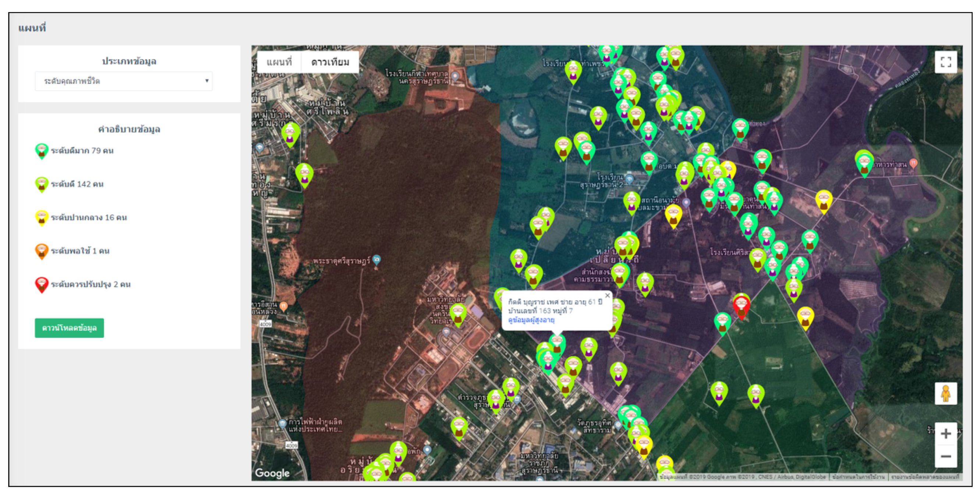The image size is (980, 497).
Task: Switch to ดาวเทียม satellite view
Action: tap(330, 61)
